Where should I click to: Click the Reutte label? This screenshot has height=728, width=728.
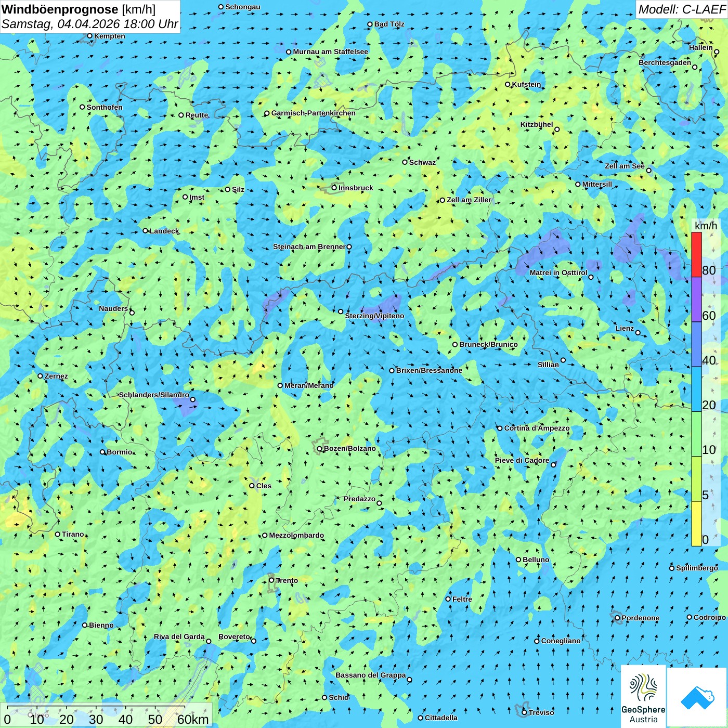(x=197, y=115)
